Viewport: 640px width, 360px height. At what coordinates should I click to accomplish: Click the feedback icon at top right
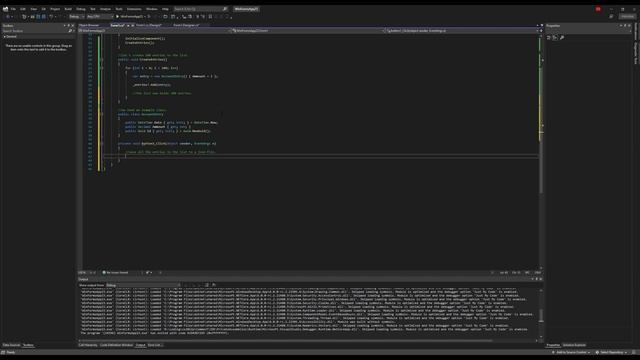(611, 17)
